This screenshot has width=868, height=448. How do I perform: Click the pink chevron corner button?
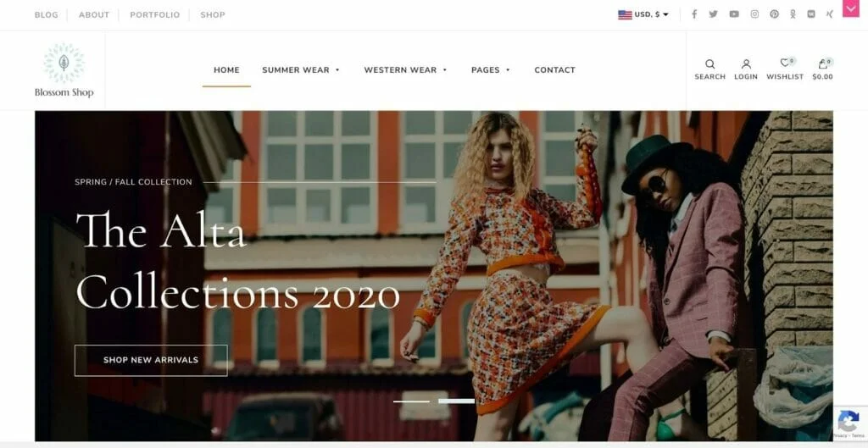pos(851,8)
